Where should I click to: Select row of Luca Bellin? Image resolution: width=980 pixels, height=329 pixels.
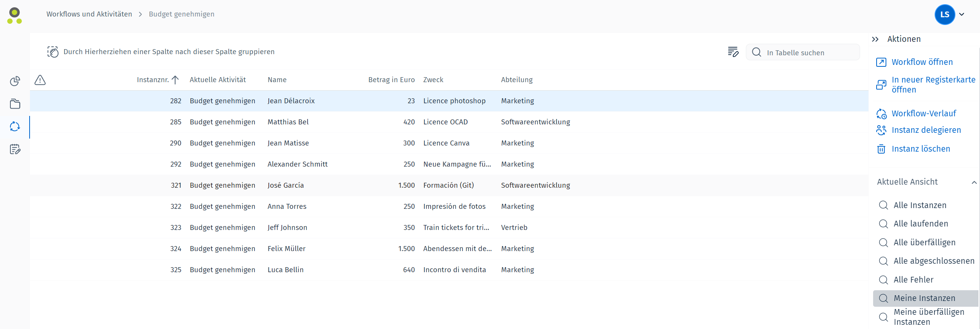[x=449, y=270]
